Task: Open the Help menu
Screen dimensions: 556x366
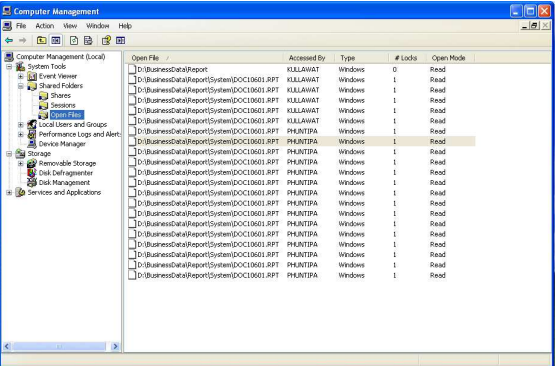Action: point(125,26)
